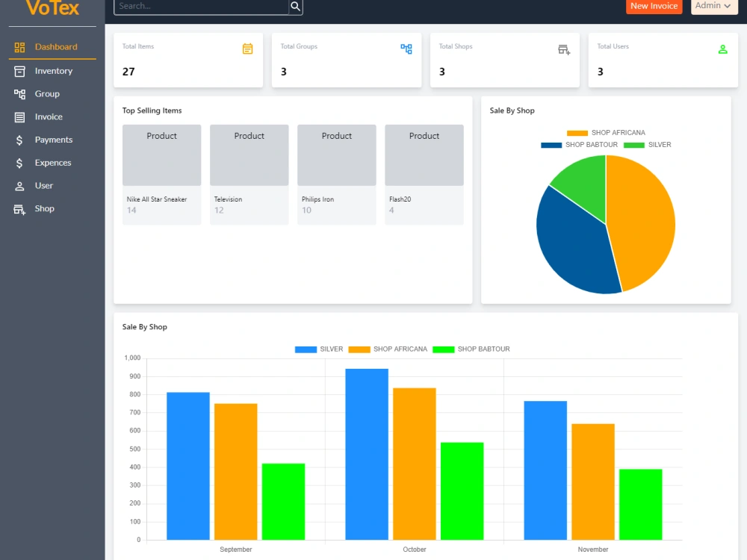Click the Inventory archive box icon

[19, 72]
